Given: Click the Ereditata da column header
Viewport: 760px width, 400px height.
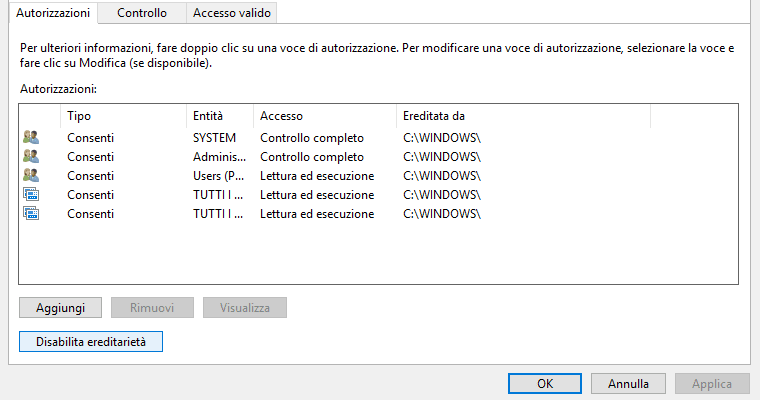Looking at the screenshot, I should tap(522, 116).
